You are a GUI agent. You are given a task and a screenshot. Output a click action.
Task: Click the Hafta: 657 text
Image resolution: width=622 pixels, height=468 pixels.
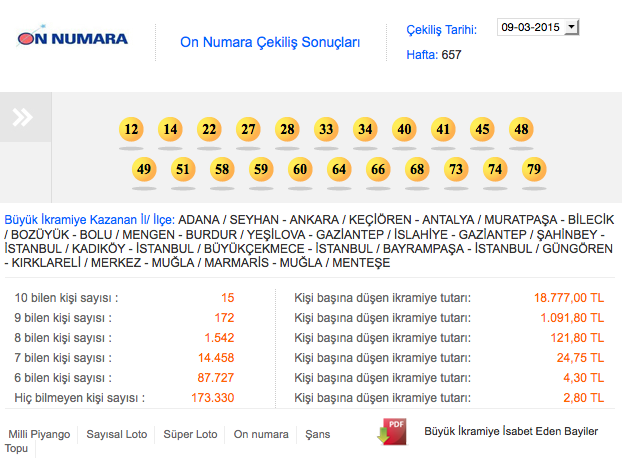pos(434,55)
